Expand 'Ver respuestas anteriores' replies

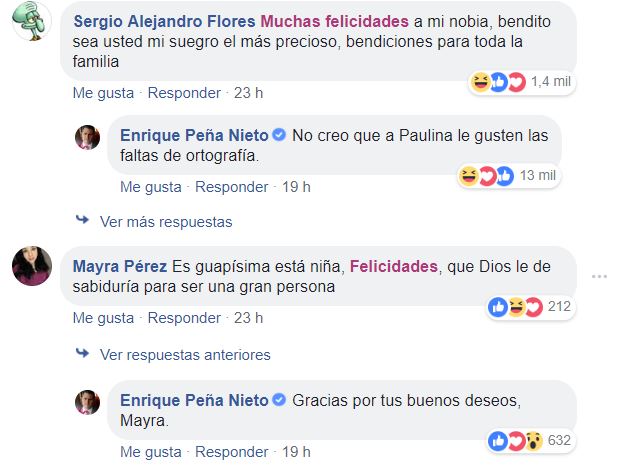click(x=185, y=354)
